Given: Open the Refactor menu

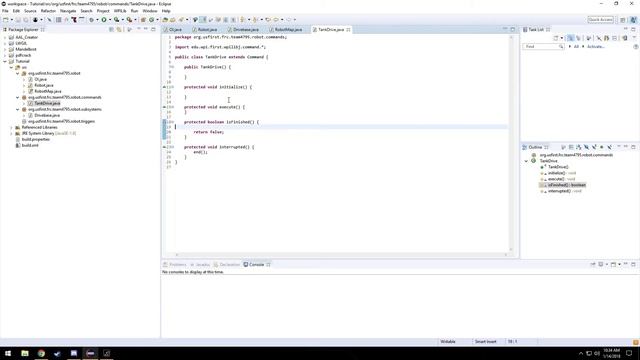Looking at the screenshot, I should tap(48, 11).
